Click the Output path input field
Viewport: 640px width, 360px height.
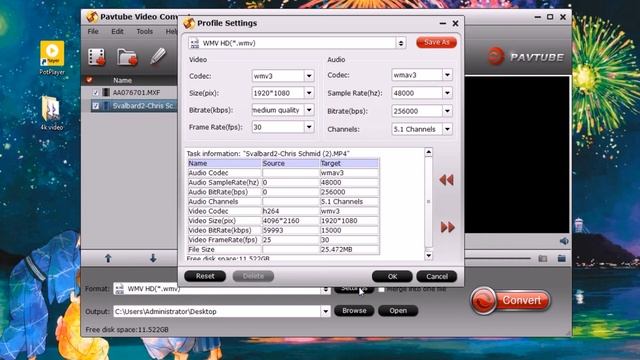(x=217, y=311)
